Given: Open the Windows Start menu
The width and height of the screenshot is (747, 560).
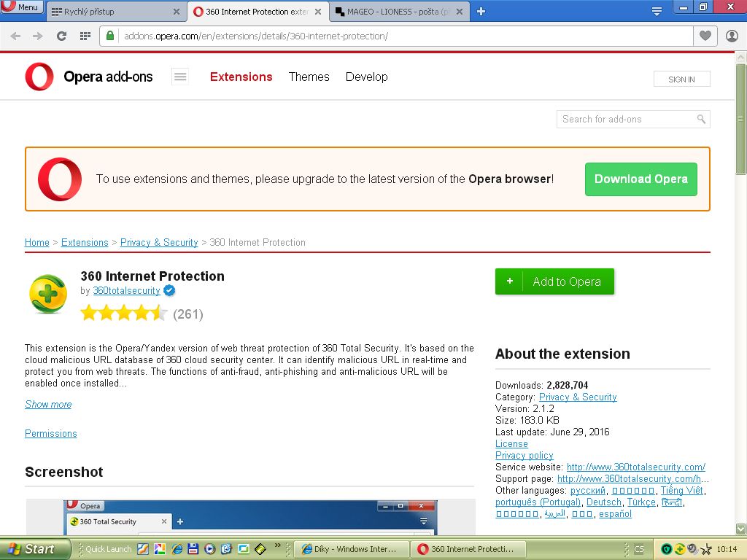Looking at the screenshot, I should pyautogui.click(x=34, y=549).
